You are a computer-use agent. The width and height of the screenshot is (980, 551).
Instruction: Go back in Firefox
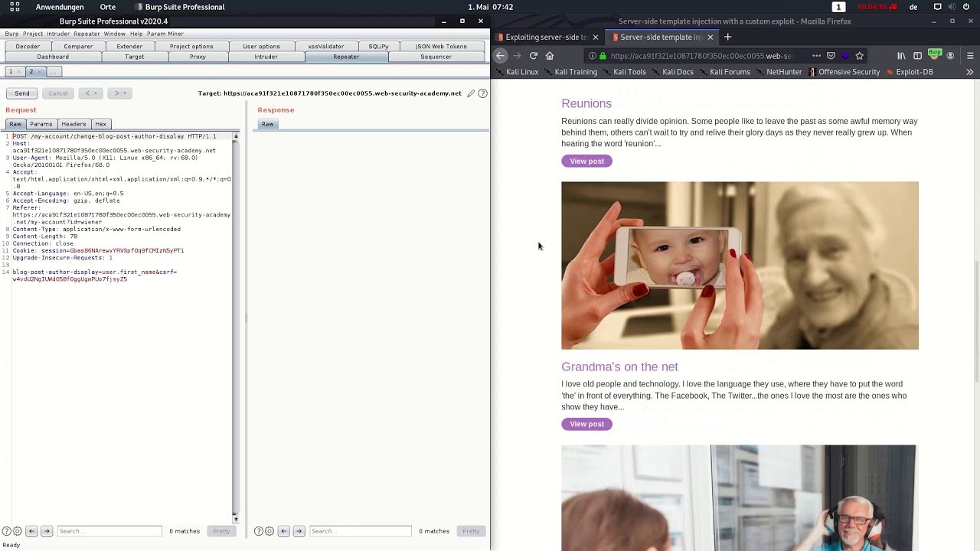tap(500, 56)
